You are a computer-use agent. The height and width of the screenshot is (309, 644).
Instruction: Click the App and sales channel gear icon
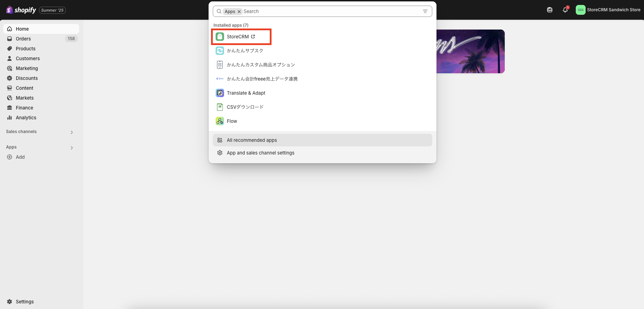click(x=220, y=153)
